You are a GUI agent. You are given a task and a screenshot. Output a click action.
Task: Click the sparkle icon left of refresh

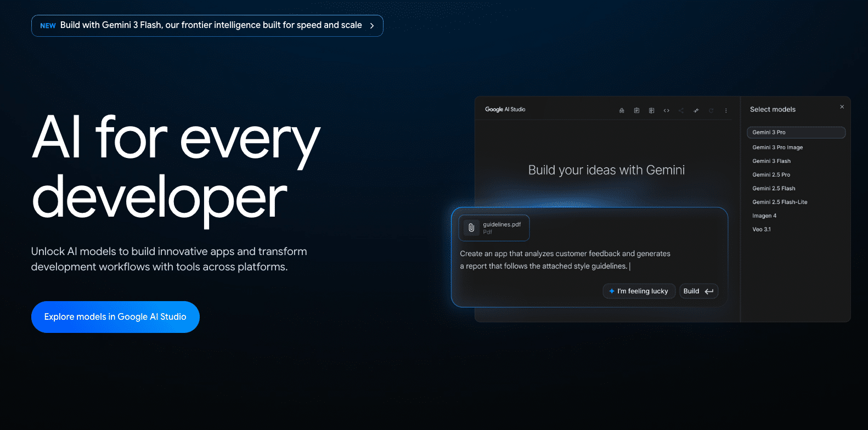pyautogui.click(x=696, y=110)
